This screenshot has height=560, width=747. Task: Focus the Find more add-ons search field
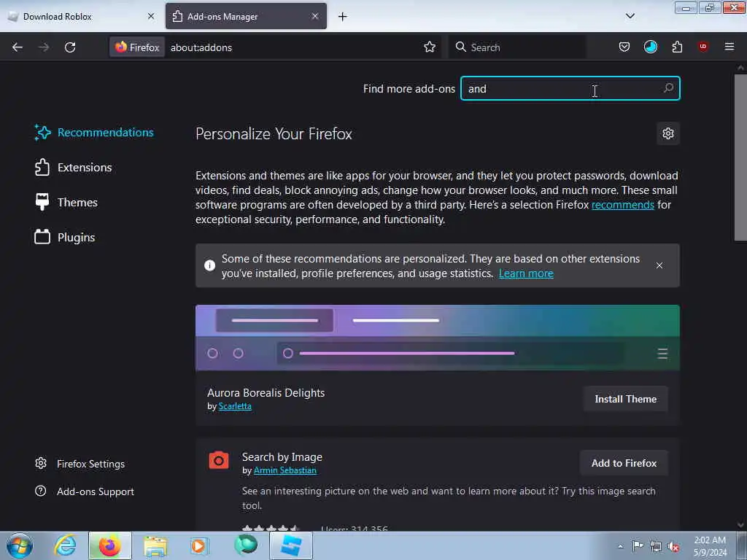click(x=570, y=88)
